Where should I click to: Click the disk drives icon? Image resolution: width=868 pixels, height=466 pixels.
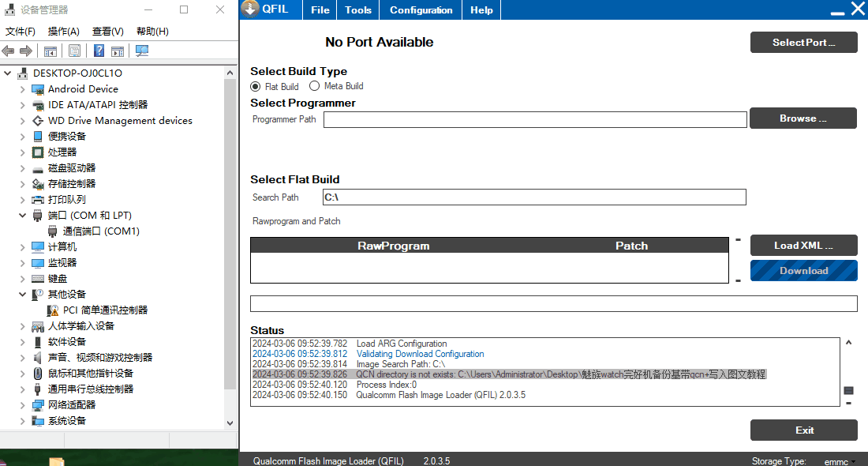tap(38, 168)
